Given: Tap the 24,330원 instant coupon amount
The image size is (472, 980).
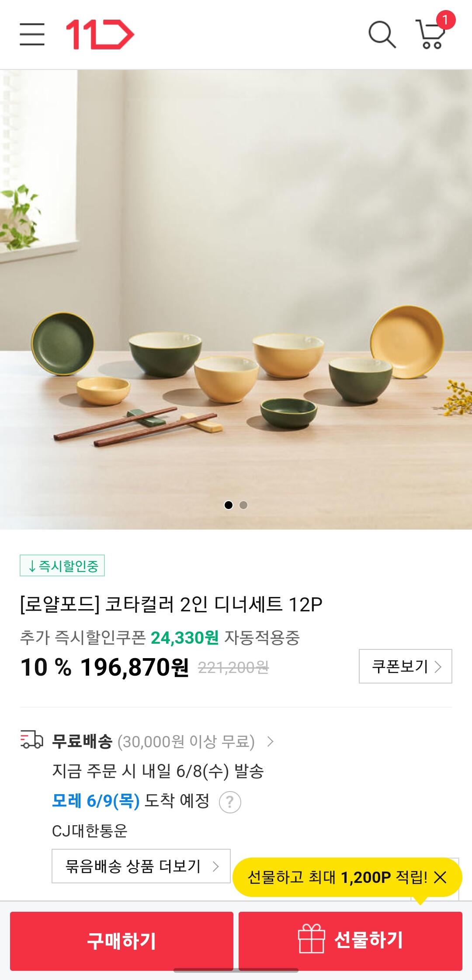Looking at the screenshot, I should (184, 638).
